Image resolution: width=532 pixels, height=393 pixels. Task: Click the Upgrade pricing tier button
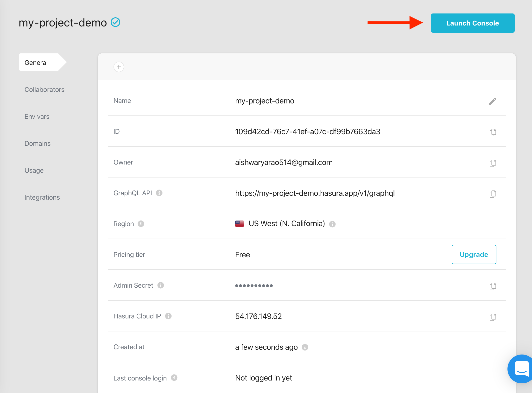[474, 254]
